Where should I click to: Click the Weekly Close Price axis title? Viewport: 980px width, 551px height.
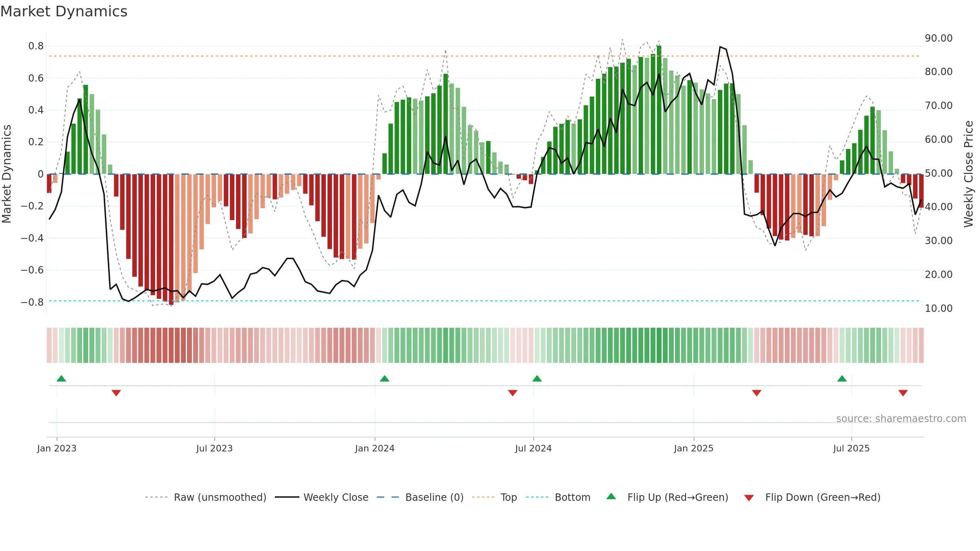coord(969,174)
